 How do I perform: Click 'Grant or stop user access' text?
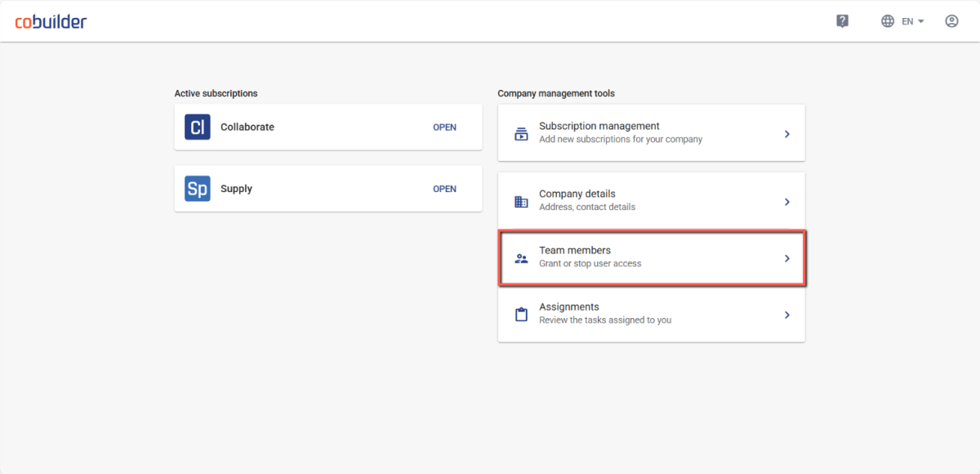590,264
